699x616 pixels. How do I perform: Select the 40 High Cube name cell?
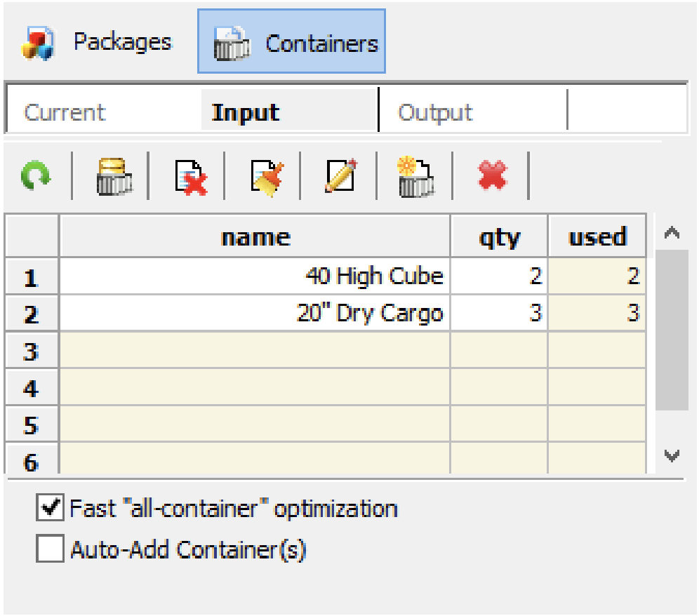(x=255, y=276)
